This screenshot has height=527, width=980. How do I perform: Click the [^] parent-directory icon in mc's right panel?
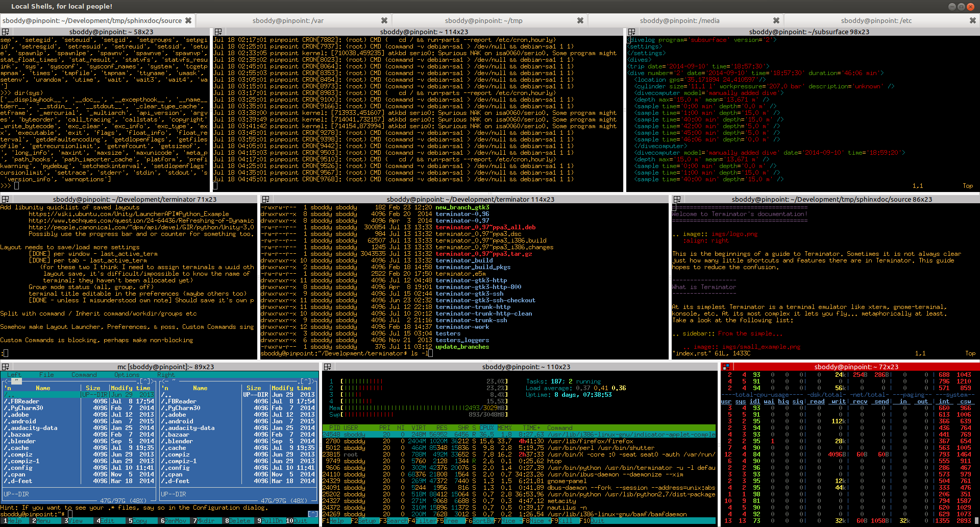point(306,380)
